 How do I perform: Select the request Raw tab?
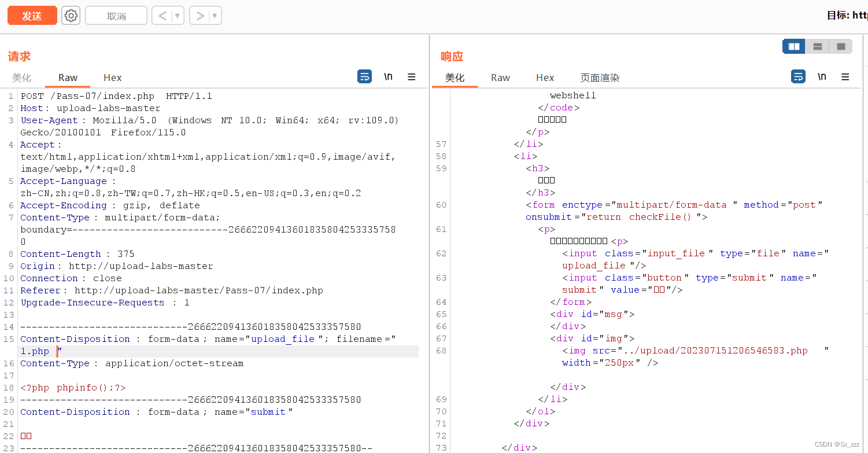(x=68, y=78)
